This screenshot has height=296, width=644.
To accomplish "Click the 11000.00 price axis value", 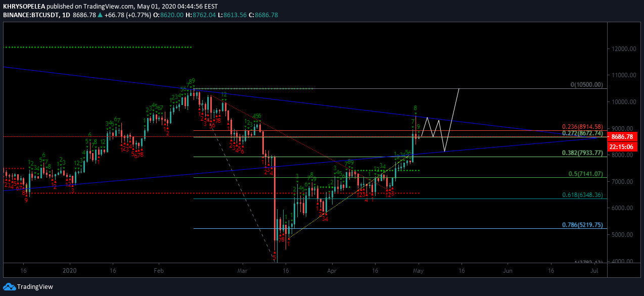I will [x=623, y=75].
